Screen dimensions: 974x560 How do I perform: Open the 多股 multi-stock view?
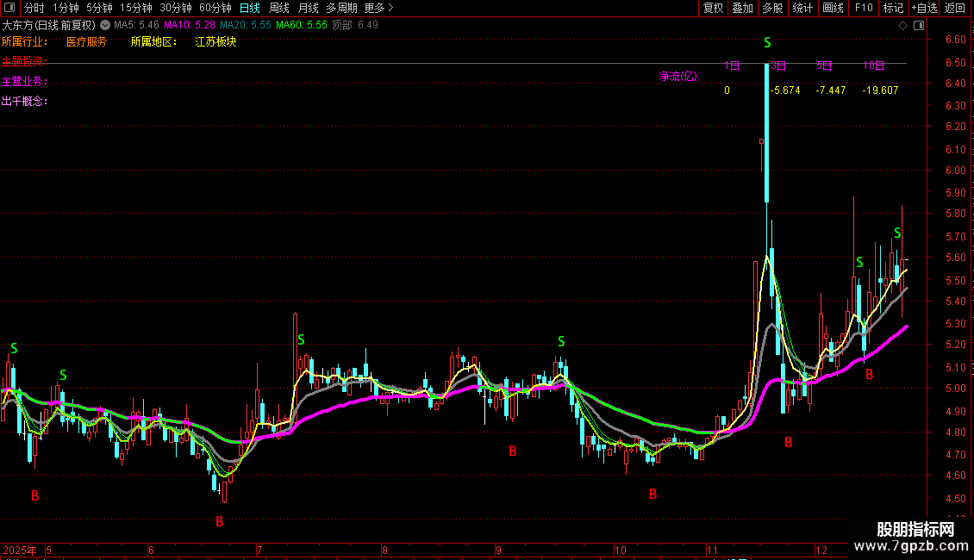772,8
